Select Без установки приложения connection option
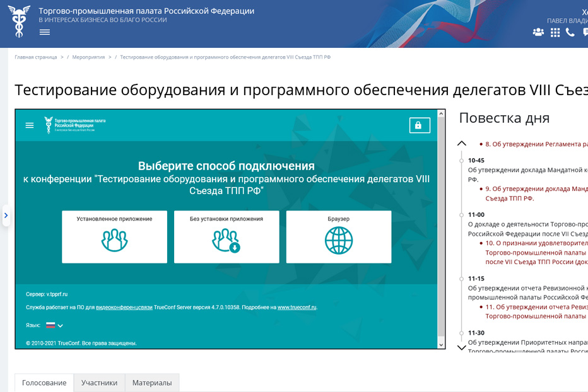Screen dimensions: 588x392 226,237
